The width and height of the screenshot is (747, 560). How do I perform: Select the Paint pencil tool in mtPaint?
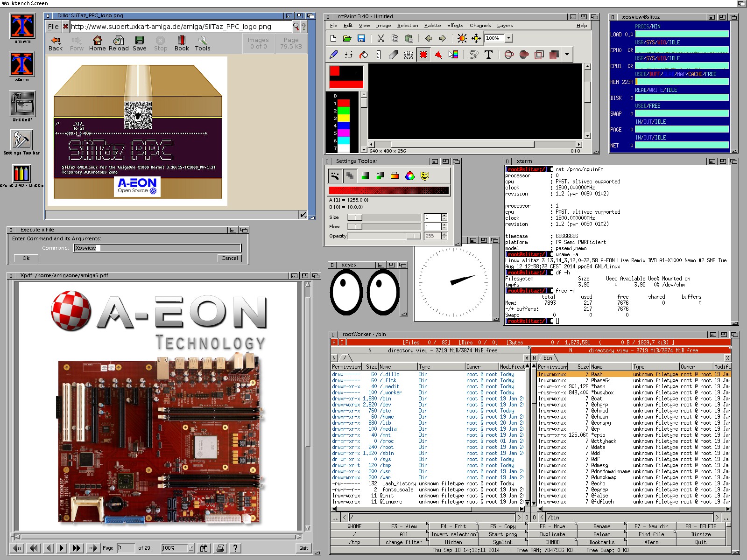pos(333,55)
